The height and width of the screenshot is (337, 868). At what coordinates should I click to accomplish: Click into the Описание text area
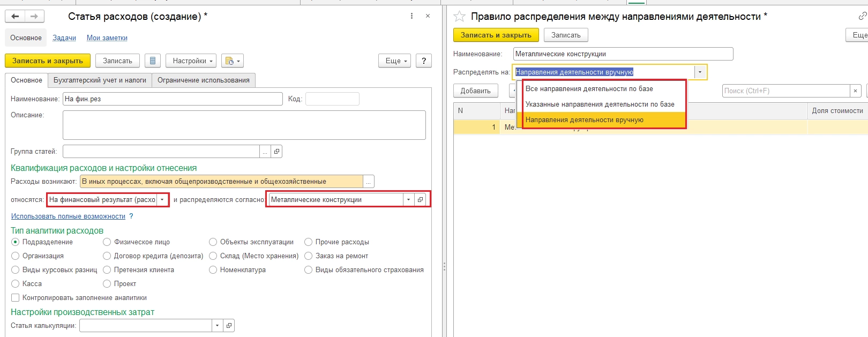click(244, 125)
